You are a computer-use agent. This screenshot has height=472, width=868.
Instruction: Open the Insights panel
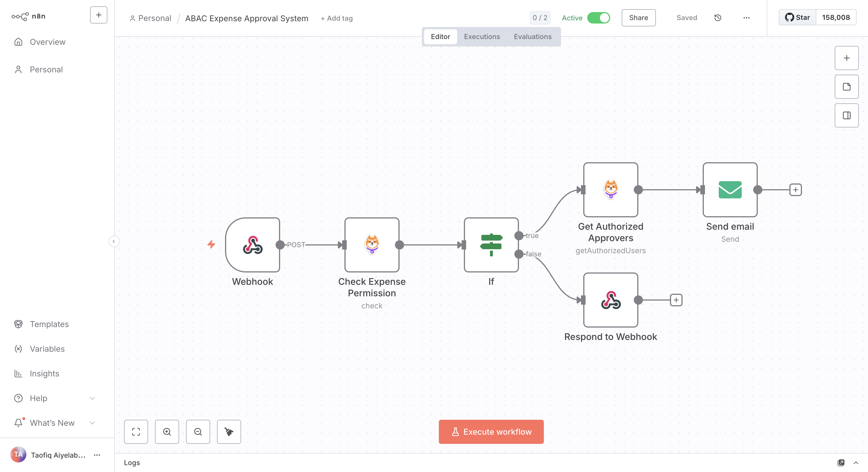[x=44, y=373]
